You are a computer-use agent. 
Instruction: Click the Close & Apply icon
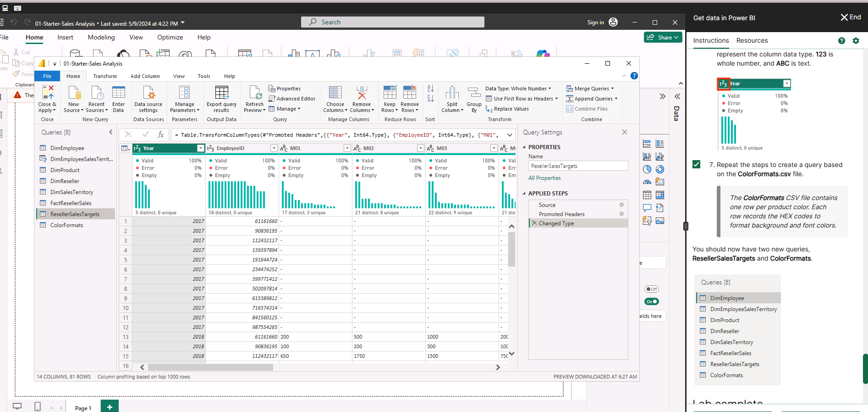tap(48, 93)
